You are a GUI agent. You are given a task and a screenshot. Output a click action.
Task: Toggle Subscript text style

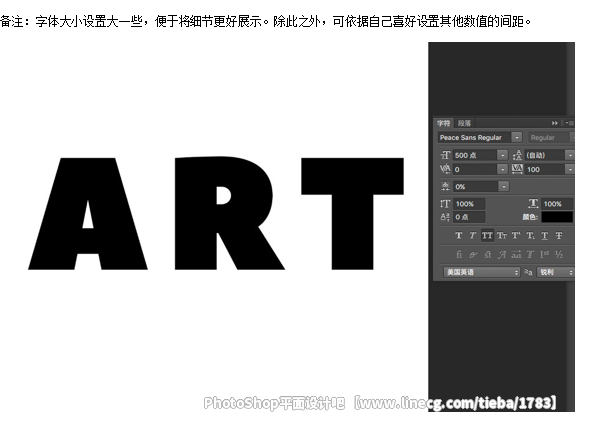[530, 235]
